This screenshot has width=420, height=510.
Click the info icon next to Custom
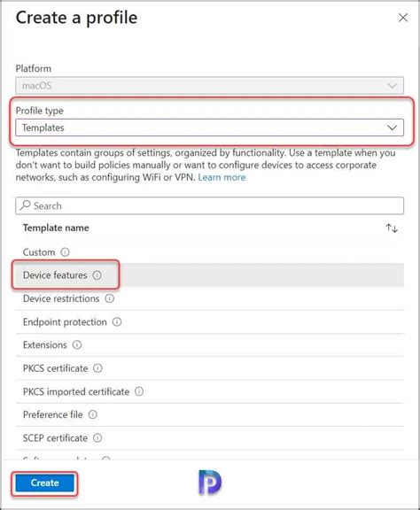click(x=65, y=252)
